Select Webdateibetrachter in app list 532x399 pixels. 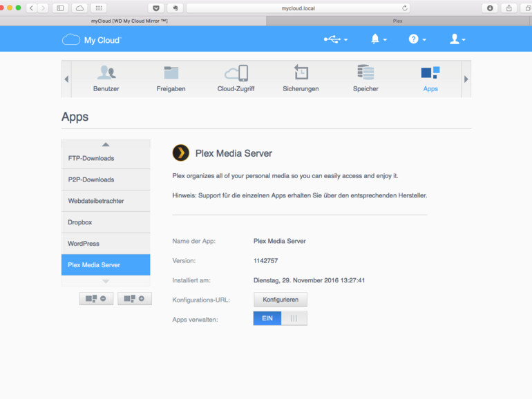pyautogui.click(x=106, y=201)
